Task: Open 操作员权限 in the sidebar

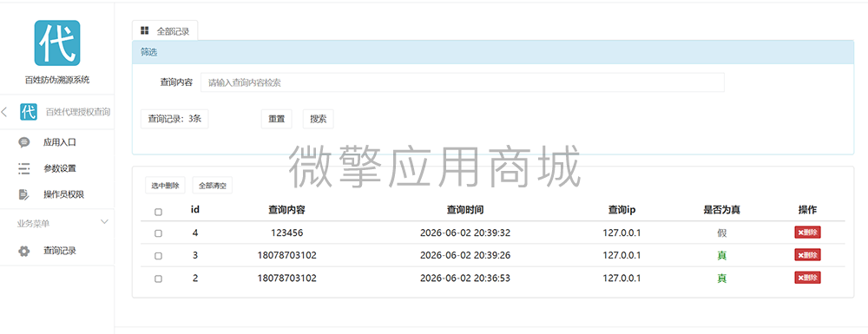Action: point(63,194)
